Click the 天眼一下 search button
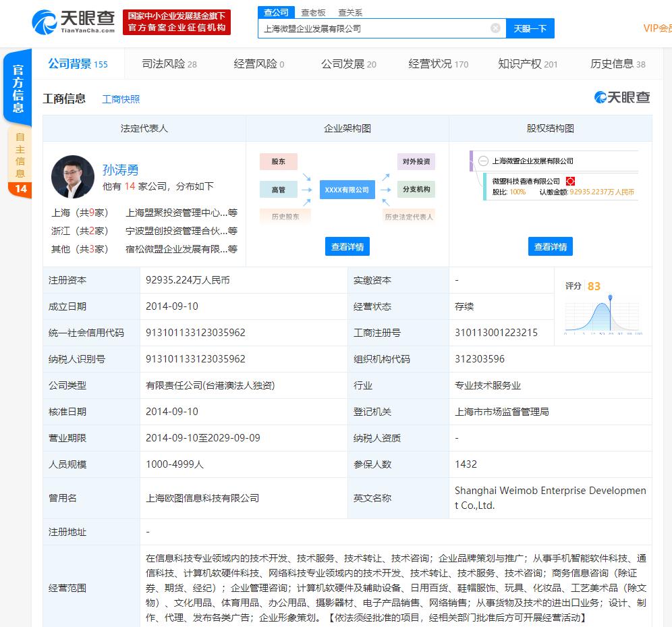The height and width of the screenshot is (627, 672). tap(530, 28)
